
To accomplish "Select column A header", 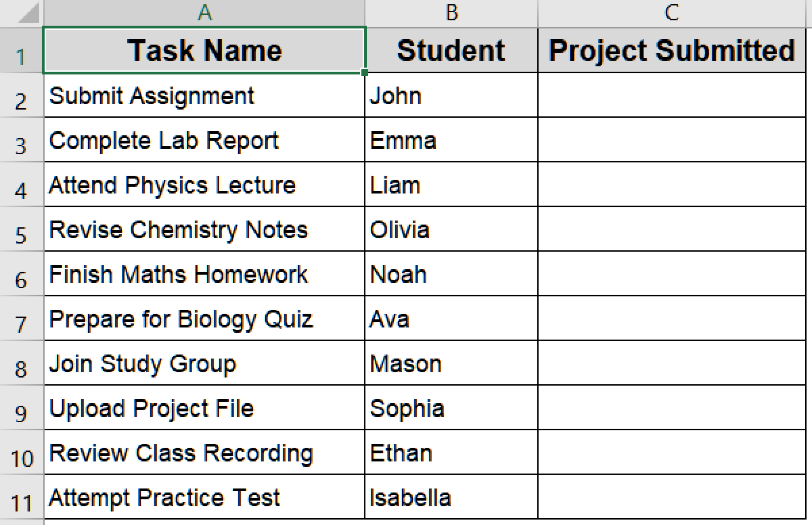I will [x=204, y=13].
